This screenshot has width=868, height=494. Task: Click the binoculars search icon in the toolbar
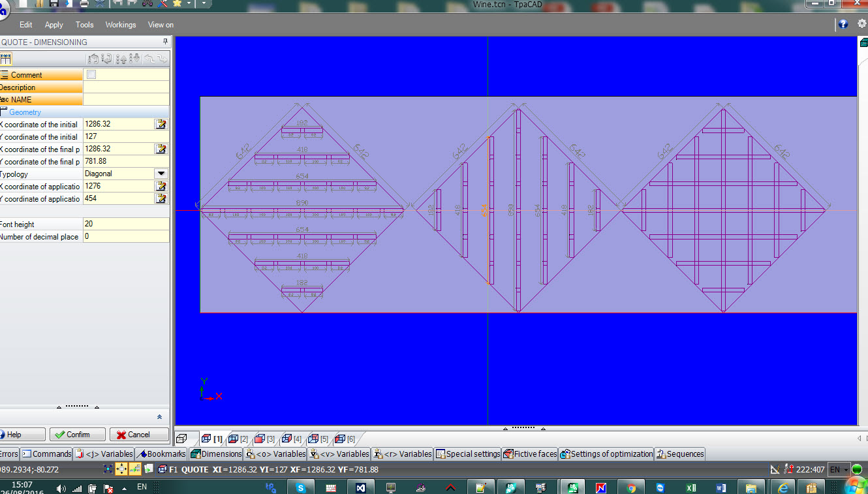coord(147,3)
